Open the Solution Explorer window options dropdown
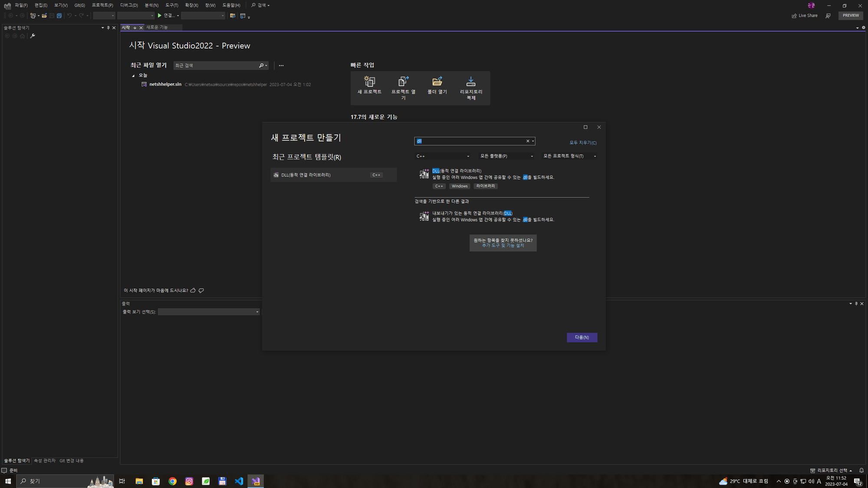This screenshot has height=488, width=868. pyautogui.click(x=103, y=28)
